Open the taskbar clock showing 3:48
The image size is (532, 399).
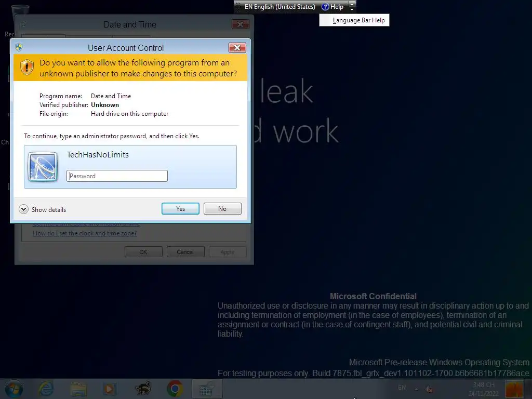tap(484, 389)
